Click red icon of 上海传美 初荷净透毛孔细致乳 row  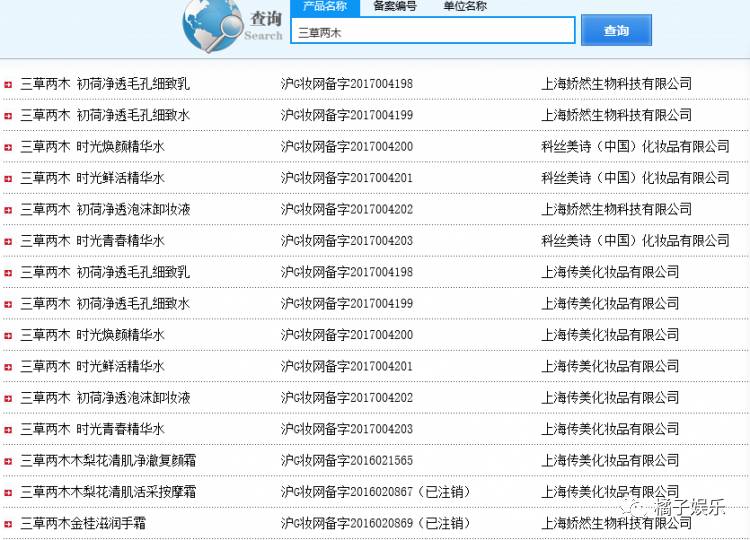point(8,273)
